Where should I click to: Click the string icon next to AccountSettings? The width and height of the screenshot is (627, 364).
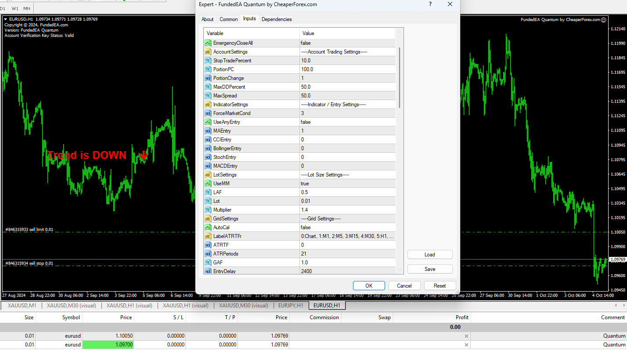[x=208, y=52]
